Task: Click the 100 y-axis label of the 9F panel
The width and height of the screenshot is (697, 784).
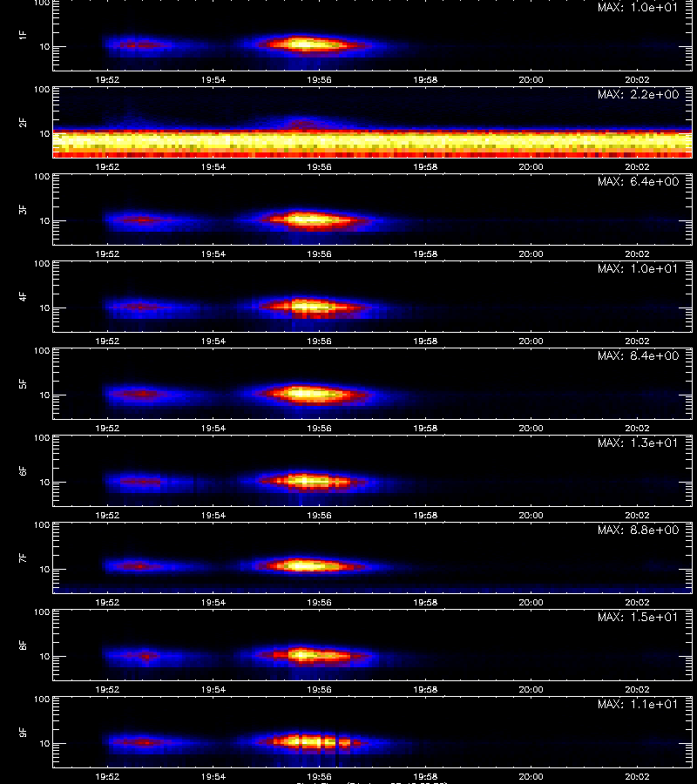Action: coord(42,700)
